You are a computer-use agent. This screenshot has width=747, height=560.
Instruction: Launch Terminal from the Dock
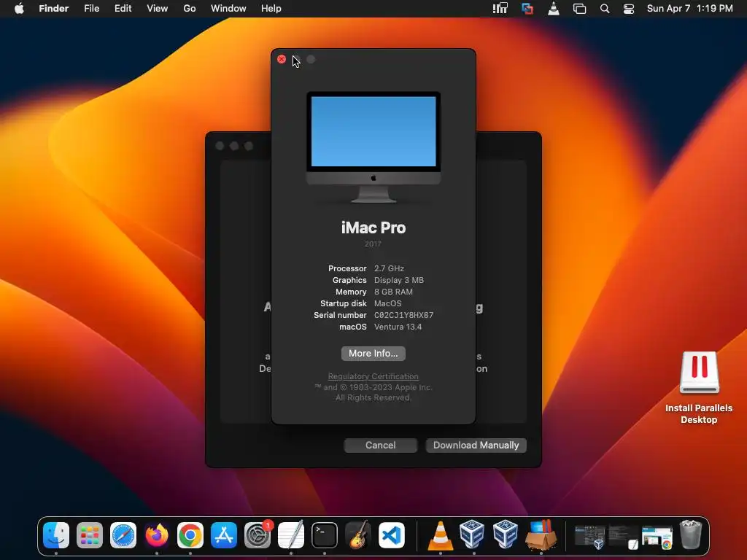tap(325, 534)
